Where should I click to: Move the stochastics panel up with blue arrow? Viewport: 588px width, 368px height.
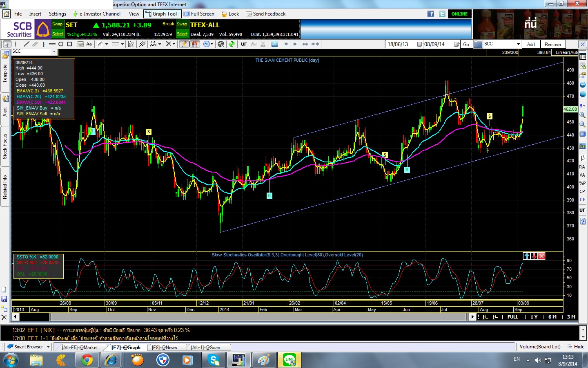(x=527, y=256)
